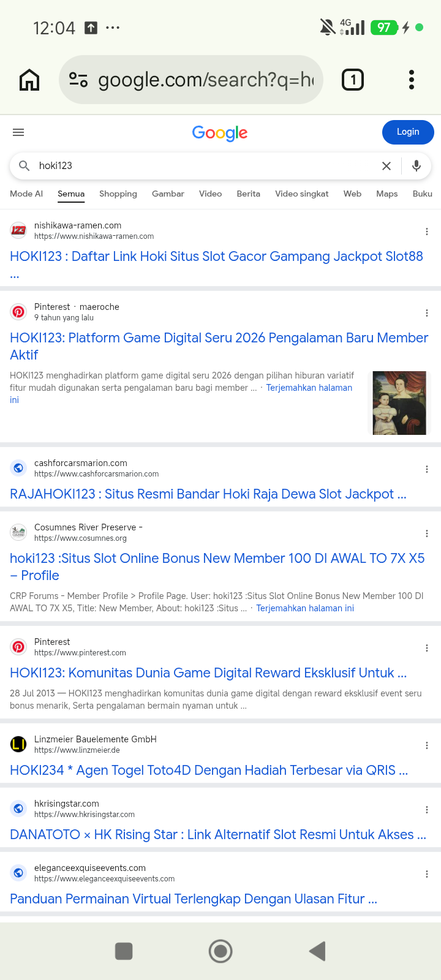
Task: Open hoki123 Situs Slot Online Profile link
Action: tap(217, 567)
